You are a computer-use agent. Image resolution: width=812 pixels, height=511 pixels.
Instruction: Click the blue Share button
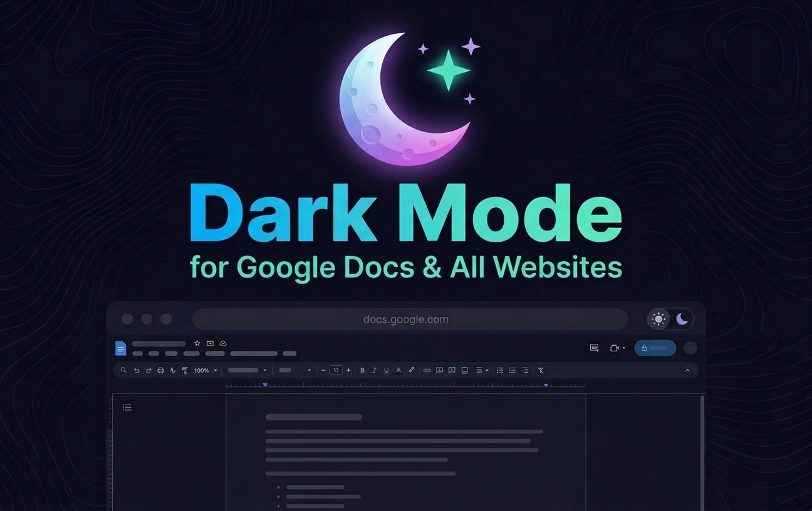click(x=655, y=348)
